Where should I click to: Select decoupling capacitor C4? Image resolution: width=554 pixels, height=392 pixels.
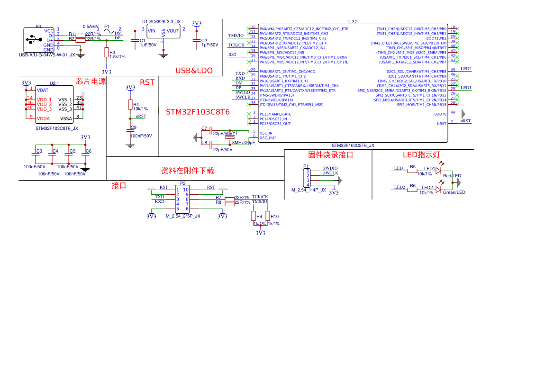pyautogui.click(x=52, y=155)
